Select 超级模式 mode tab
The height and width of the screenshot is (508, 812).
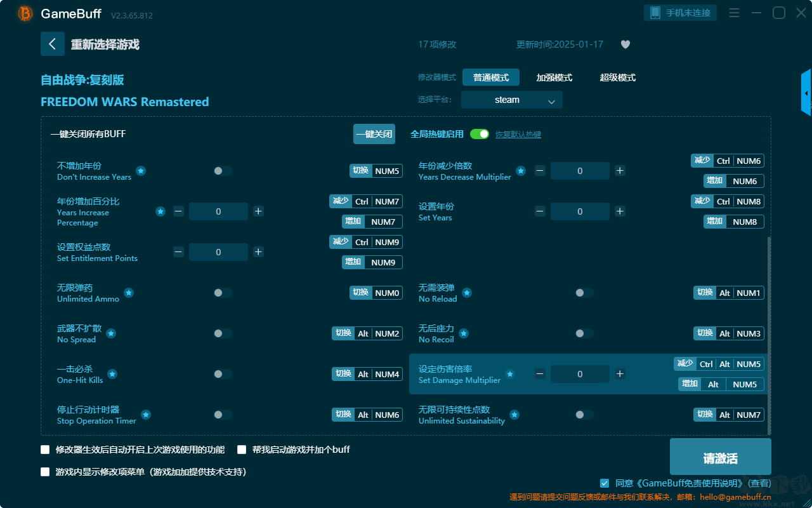pyautogui.click(x=618, y=77)
